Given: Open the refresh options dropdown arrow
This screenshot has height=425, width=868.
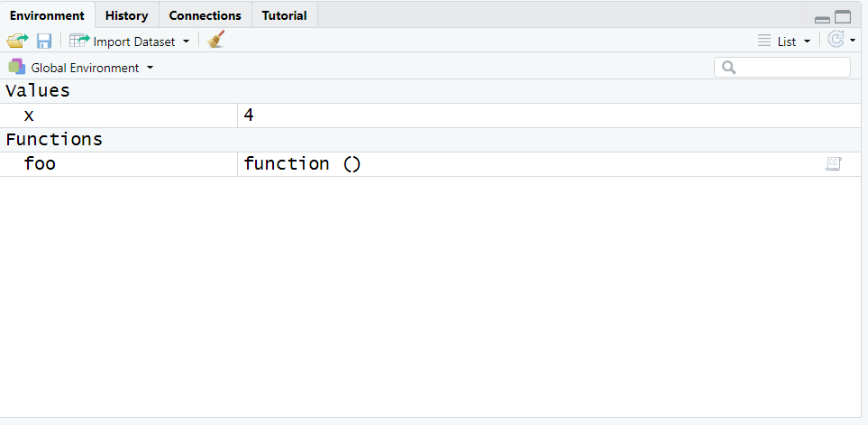Looking at the screenshot, I should 853,41.
